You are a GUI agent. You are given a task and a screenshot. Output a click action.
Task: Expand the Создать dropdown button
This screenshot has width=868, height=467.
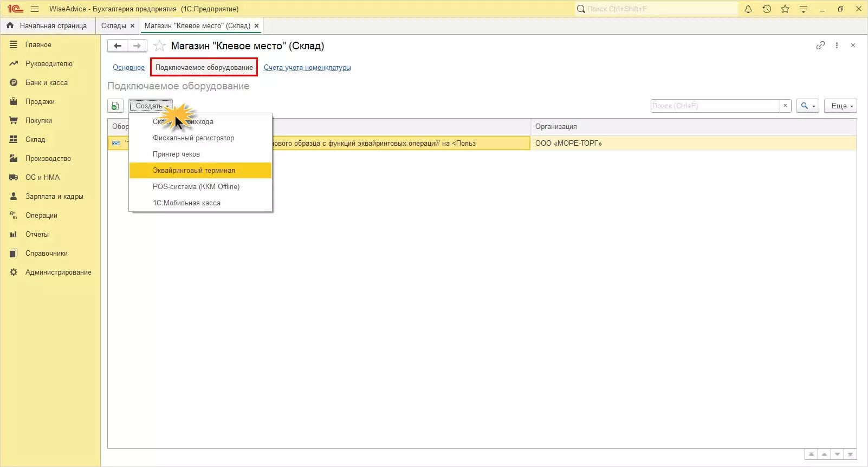click(x=151, y=106)
